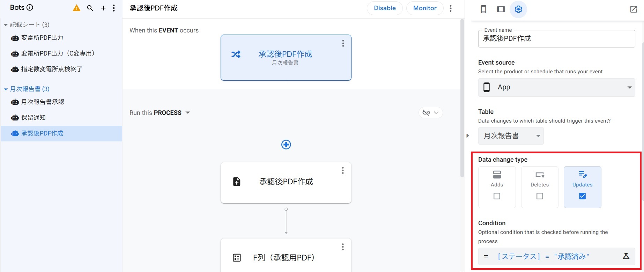This screenshot has width=644, height=272.
Task: Add a new bot with plus icon
Action: [103, 8]
